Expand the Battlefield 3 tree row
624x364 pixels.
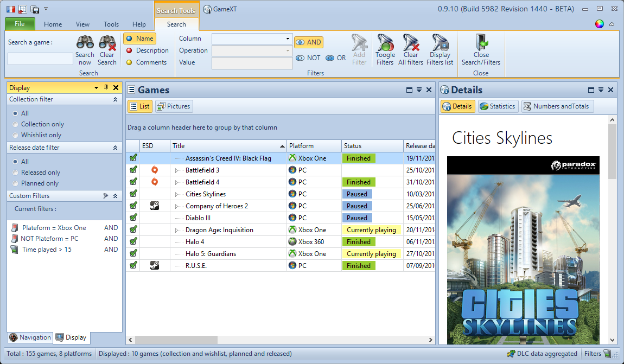pos(176,170)
